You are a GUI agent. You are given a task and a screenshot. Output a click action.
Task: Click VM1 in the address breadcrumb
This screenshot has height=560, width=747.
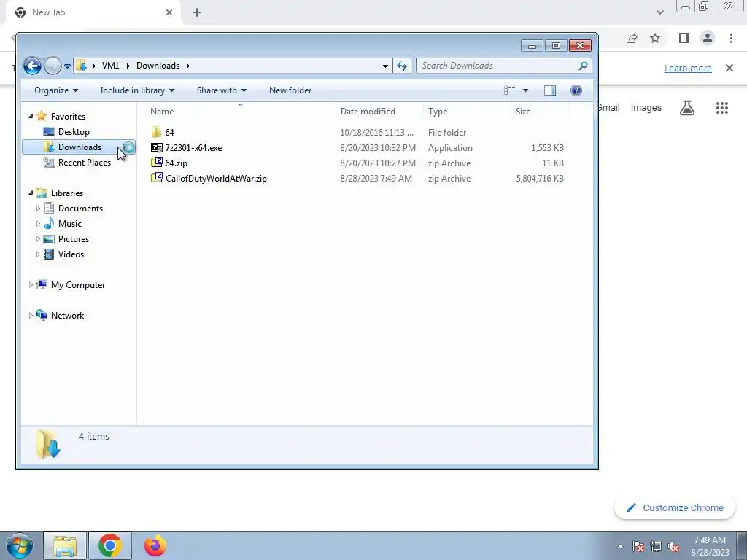111,66
